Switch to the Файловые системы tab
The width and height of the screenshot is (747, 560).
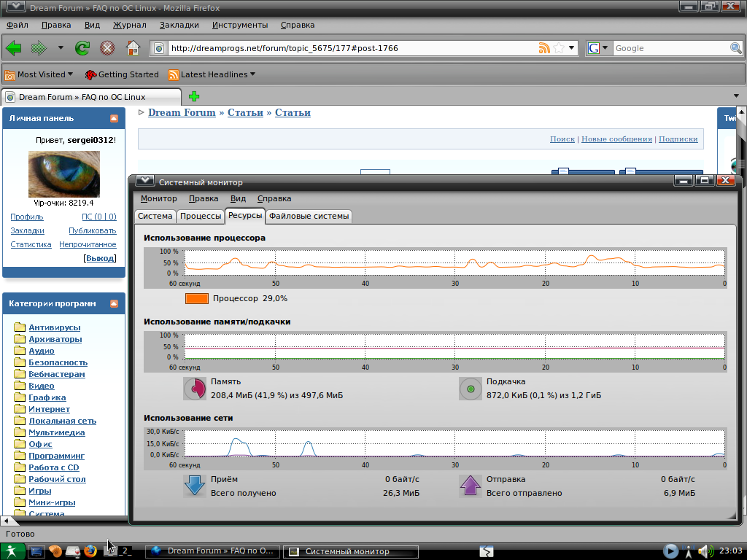309,216
